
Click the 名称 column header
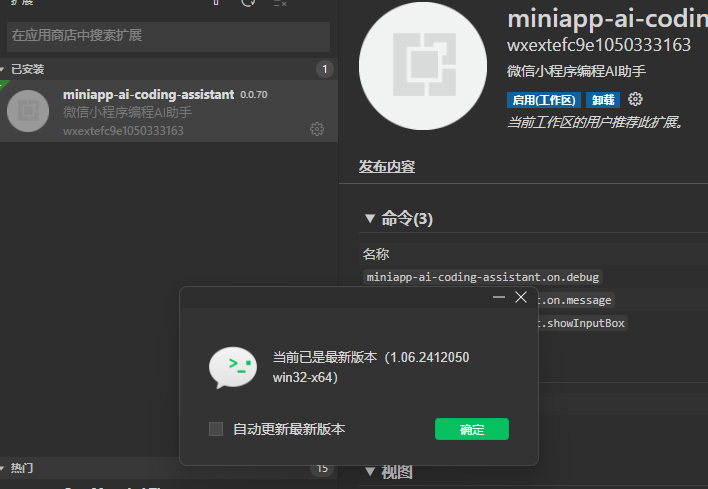[x=376, y=254]
